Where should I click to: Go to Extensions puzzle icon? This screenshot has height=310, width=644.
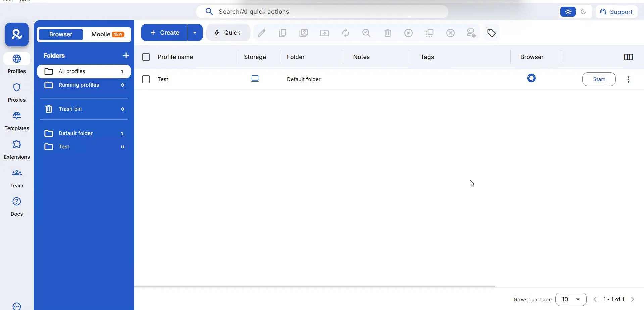[x=17, y=144]
